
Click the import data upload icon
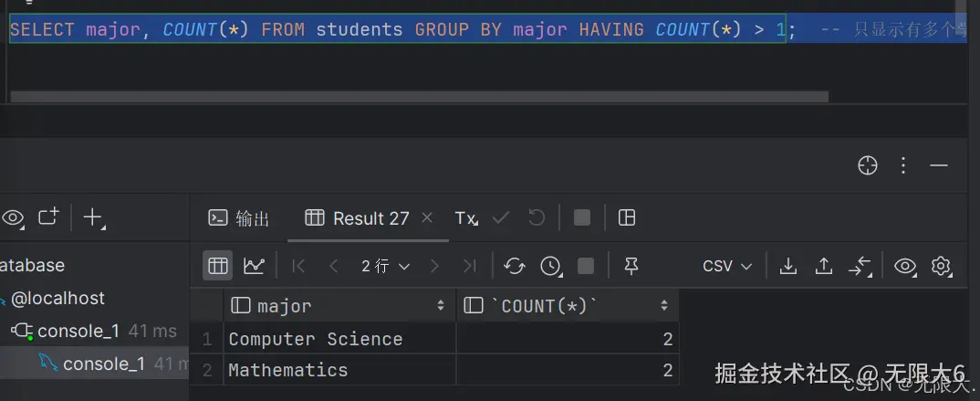(824, 266)
